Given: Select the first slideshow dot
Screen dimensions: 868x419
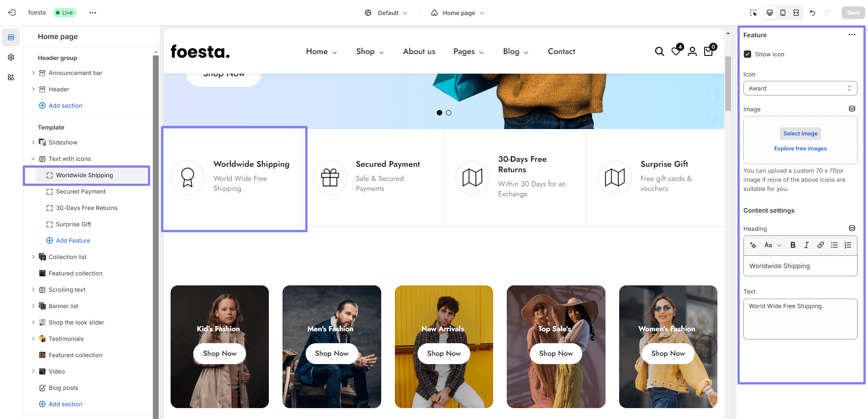Looking at the screenshot, I should click(439, 113).
